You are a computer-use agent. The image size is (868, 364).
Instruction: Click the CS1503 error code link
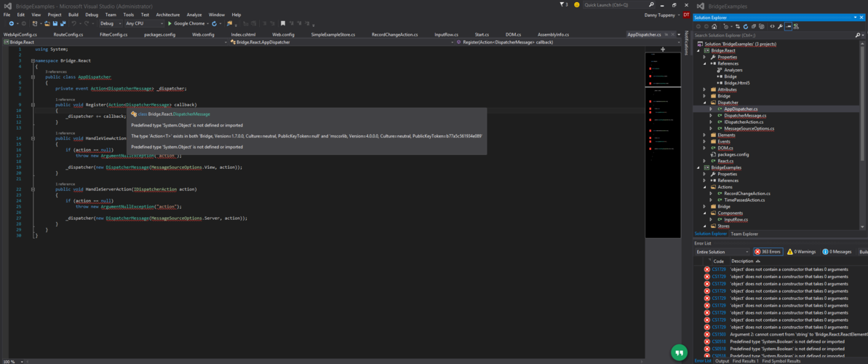coord(719,334)
